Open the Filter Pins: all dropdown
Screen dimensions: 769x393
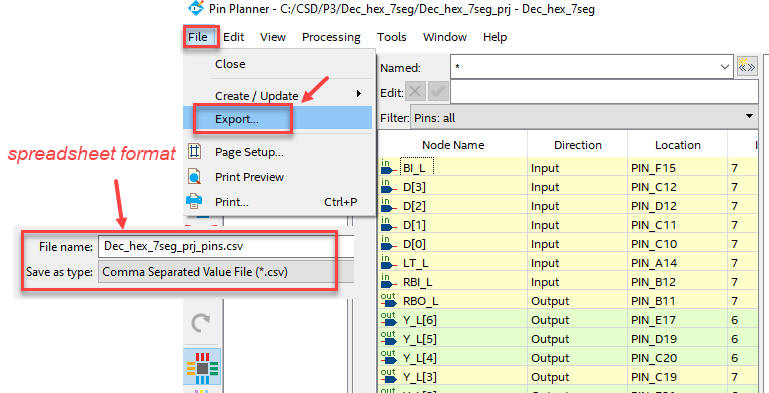click(x=584, y=118)
